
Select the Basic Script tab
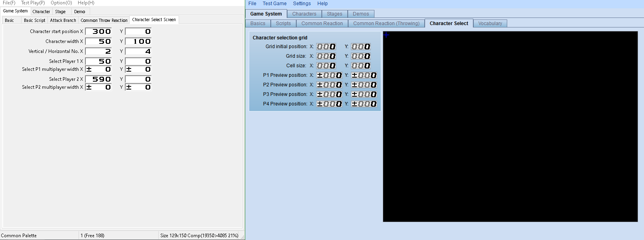tap(34, 20)
